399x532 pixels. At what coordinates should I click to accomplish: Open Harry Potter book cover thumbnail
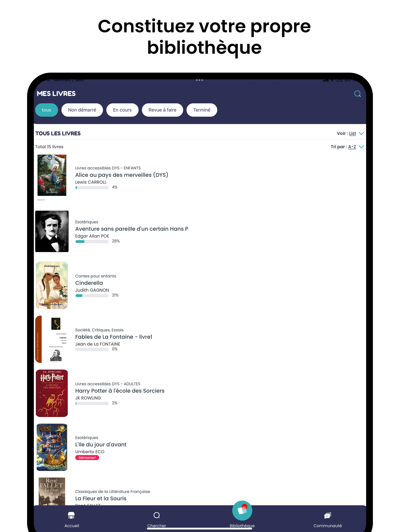click(x=52, y=393)
